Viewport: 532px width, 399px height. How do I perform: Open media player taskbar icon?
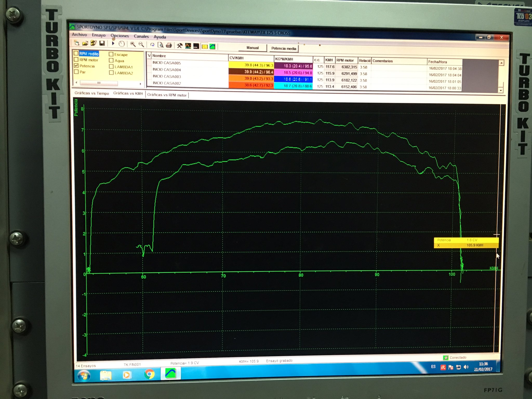(127, 375)
